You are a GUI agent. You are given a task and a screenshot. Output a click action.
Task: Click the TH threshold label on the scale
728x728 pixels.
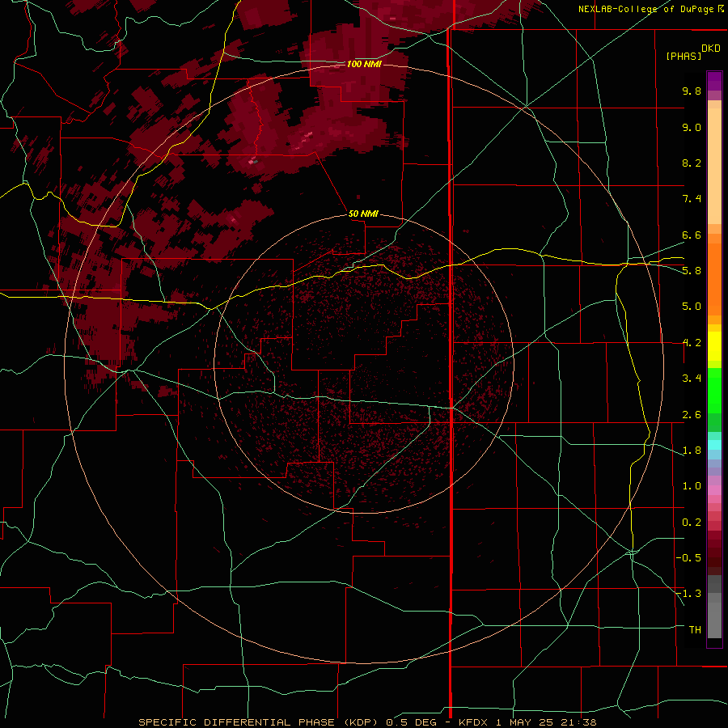(x=695, y=630)
